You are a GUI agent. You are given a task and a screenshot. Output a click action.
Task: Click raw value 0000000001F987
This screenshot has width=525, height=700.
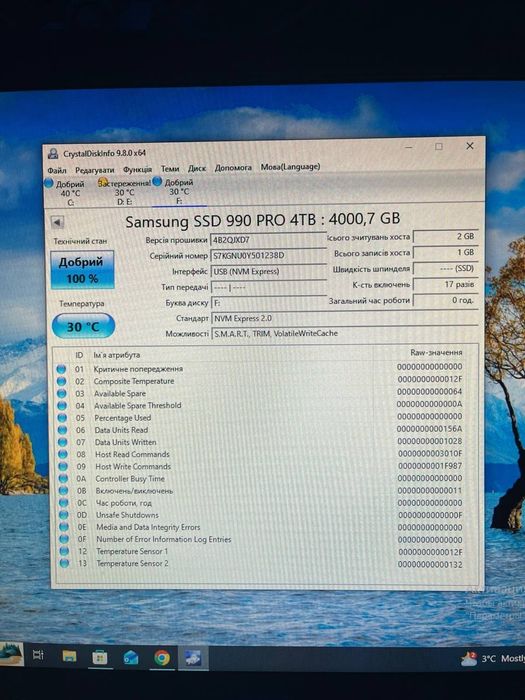(430, 466)
